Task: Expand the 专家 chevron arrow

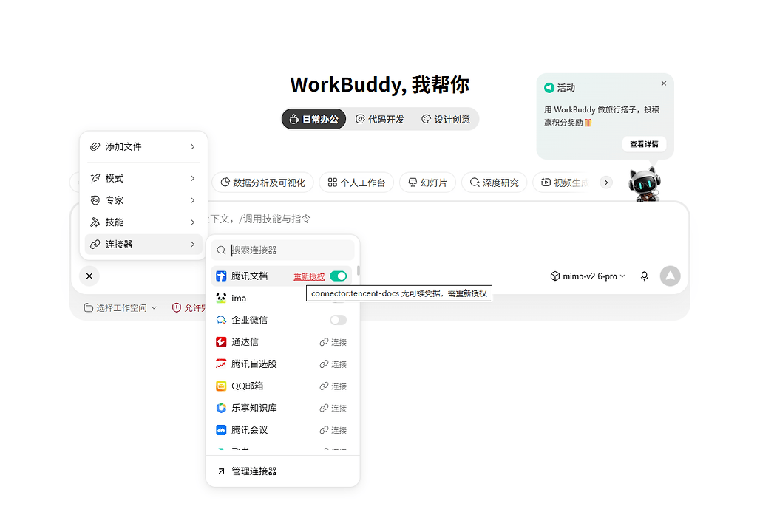Action: 193,200
